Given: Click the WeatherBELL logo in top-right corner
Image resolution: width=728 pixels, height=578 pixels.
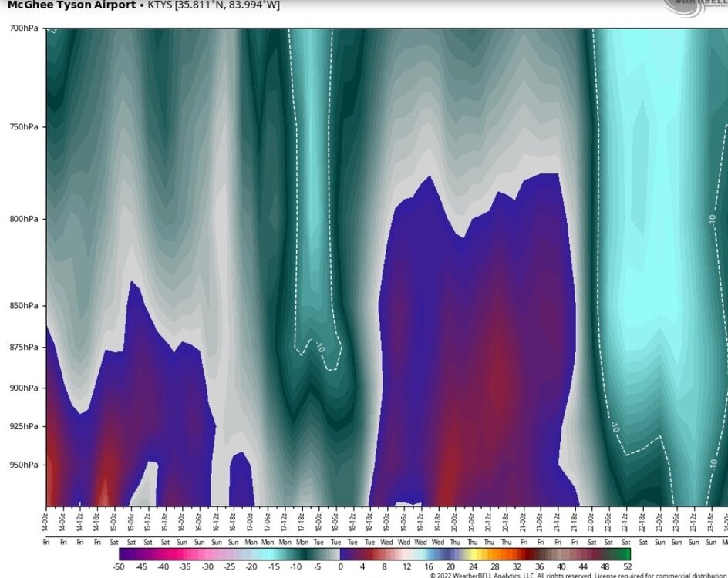Looking at the screenshot, I should pos(694,6).
